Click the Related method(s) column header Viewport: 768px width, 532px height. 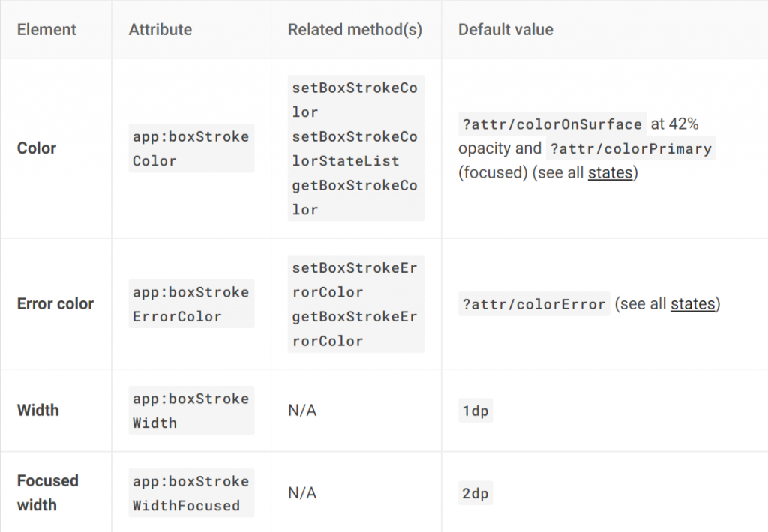[355, 30]
